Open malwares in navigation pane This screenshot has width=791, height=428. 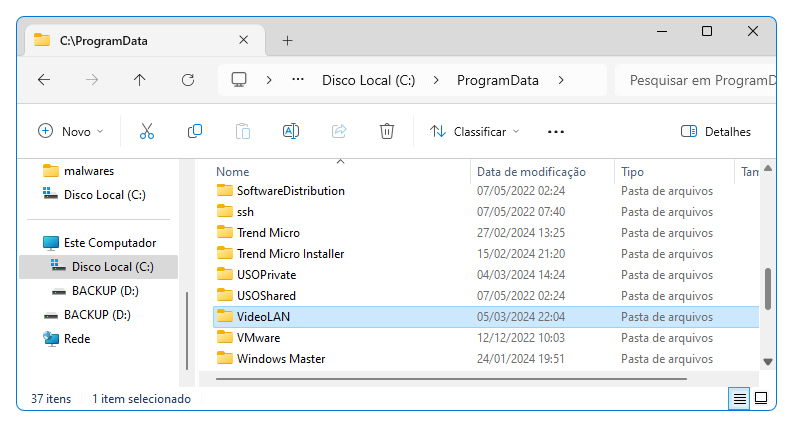(89, 171)
